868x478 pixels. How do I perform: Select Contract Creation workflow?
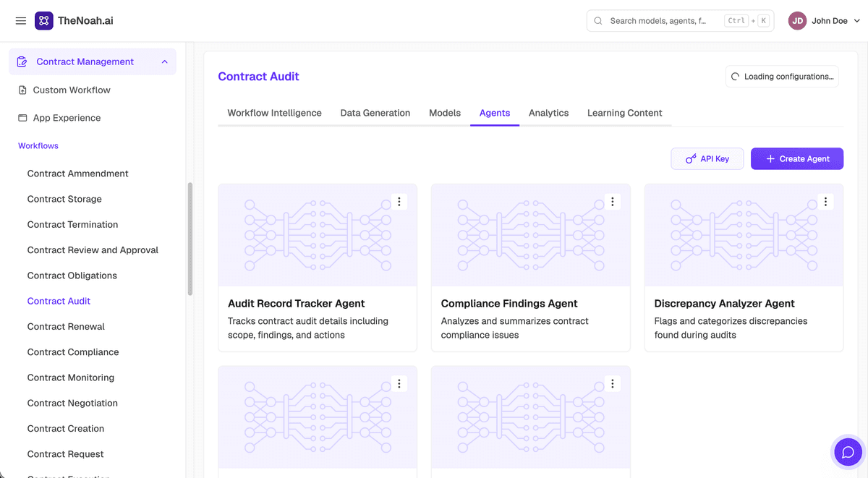66,429
